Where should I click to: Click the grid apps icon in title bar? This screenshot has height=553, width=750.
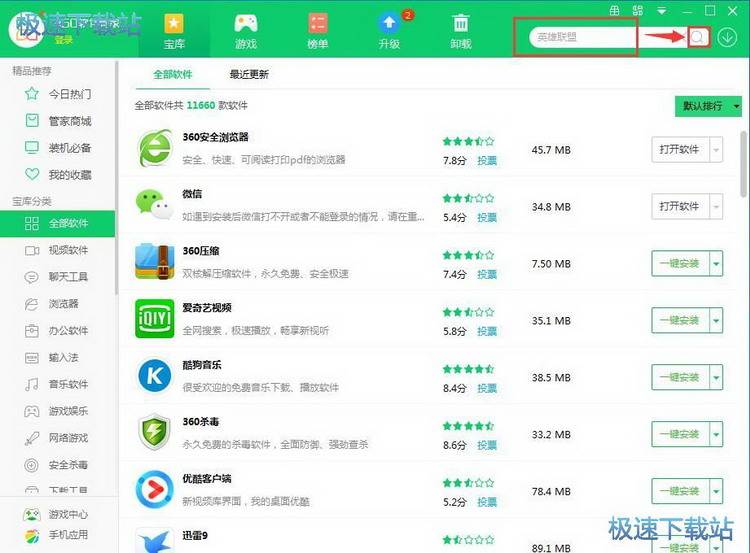point(638,11)
